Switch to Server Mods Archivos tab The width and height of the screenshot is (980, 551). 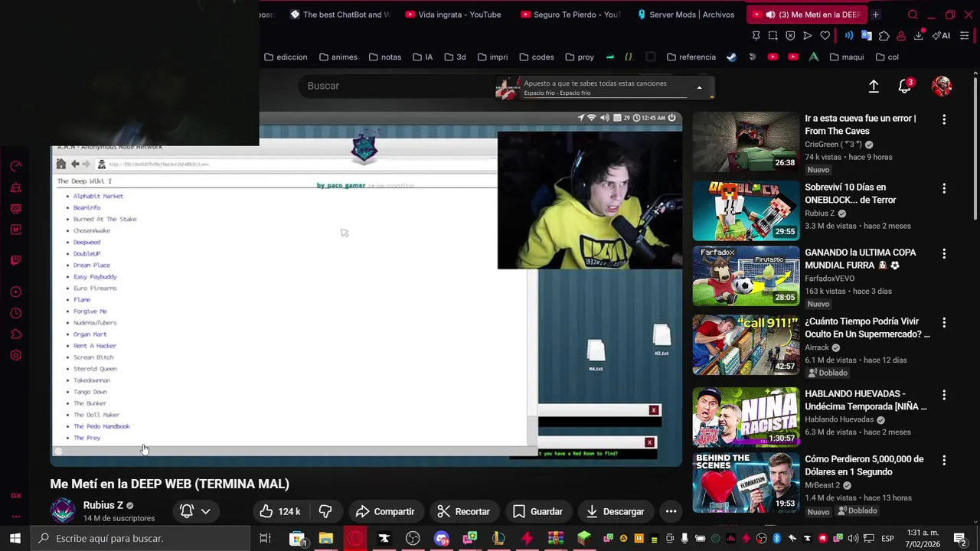click(687, 15)
